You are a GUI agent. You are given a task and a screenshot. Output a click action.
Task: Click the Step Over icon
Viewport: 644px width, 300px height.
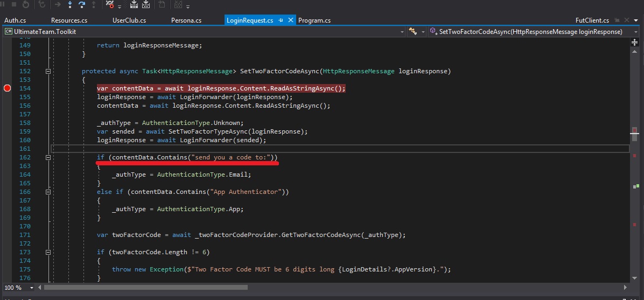[82, 4]
